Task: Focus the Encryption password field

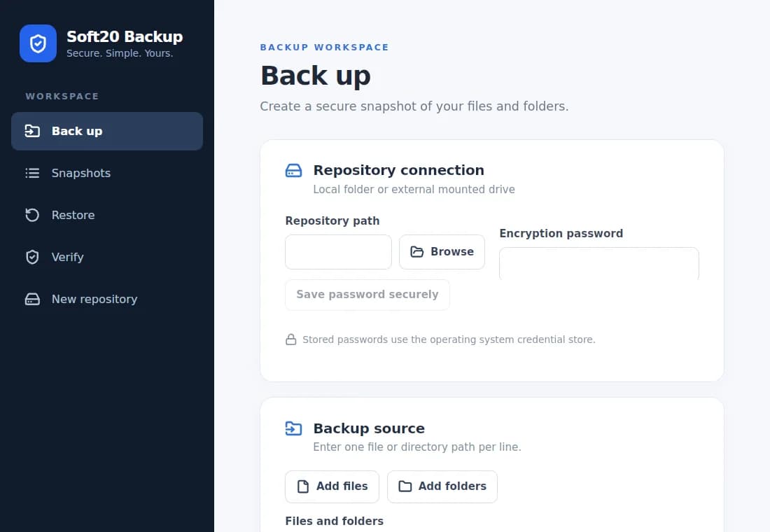Action: 599,264
